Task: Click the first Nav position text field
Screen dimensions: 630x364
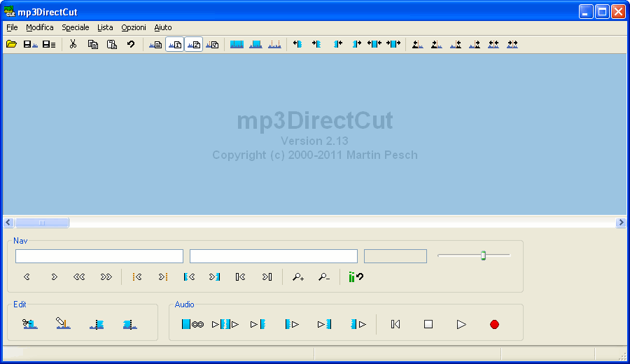Action: coord(99,256)
